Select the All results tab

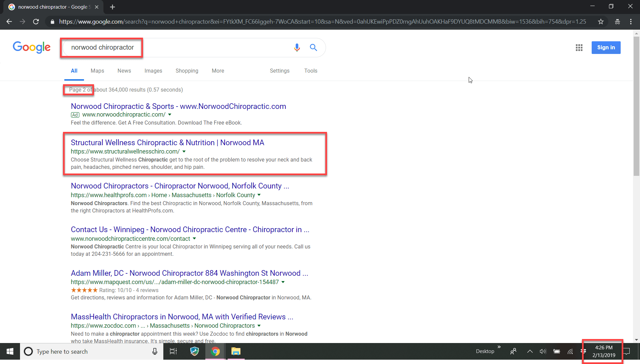74,71
